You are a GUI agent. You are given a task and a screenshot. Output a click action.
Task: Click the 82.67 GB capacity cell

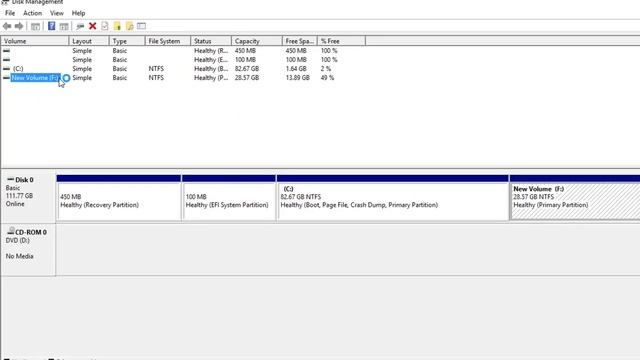pyautogui.click(x=247, y=69)
